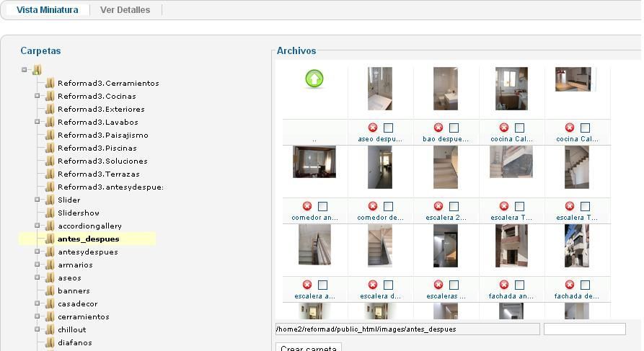Screen dimensions: 644x351
Task: Click the red delete icon for 'comedor an...'
Action: coord(306,206)
